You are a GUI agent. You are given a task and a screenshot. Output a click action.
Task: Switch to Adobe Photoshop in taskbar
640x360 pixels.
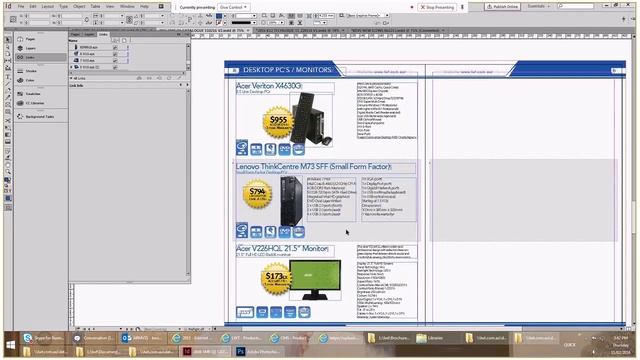259,351
